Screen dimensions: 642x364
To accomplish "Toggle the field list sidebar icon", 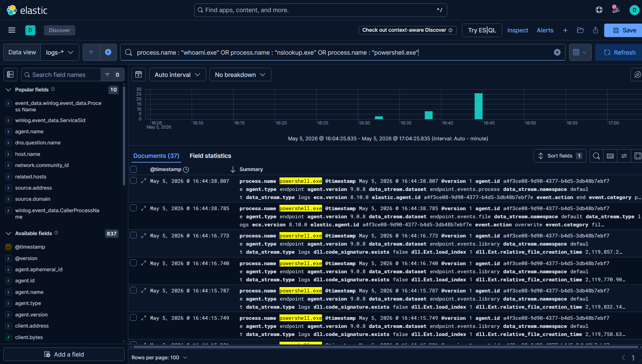I will [x=10, y=75].
